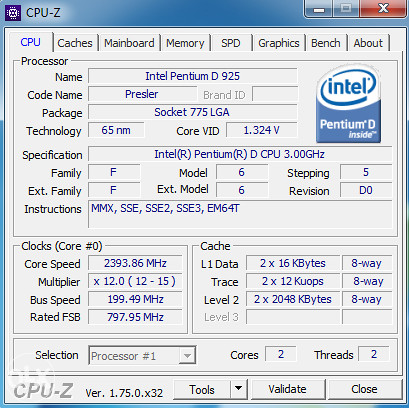The width and height of the screenshot is (409, 408).
Task: Show the About tab
Action: coord(368,43)
